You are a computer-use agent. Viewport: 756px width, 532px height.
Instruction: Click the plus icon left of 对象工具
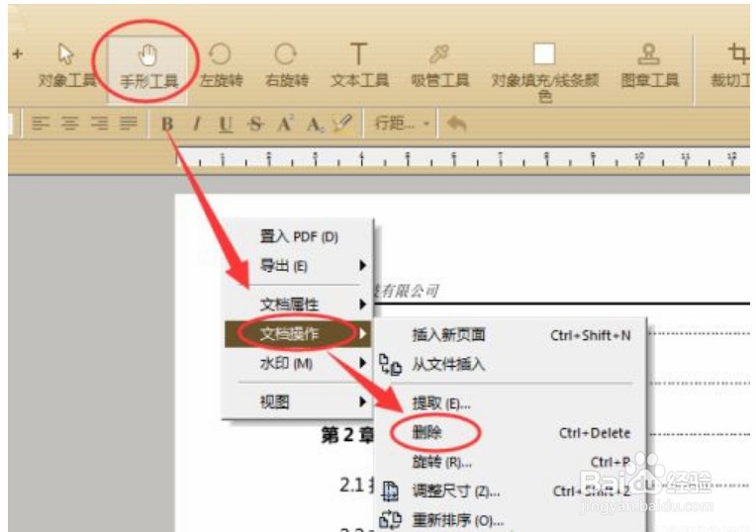click(x=18, y=53)
